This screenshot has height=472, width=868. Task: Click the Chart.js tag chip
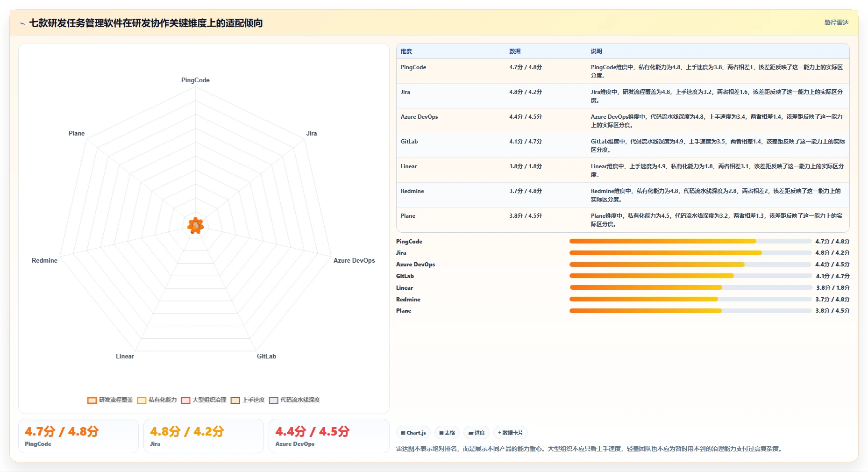413,433
